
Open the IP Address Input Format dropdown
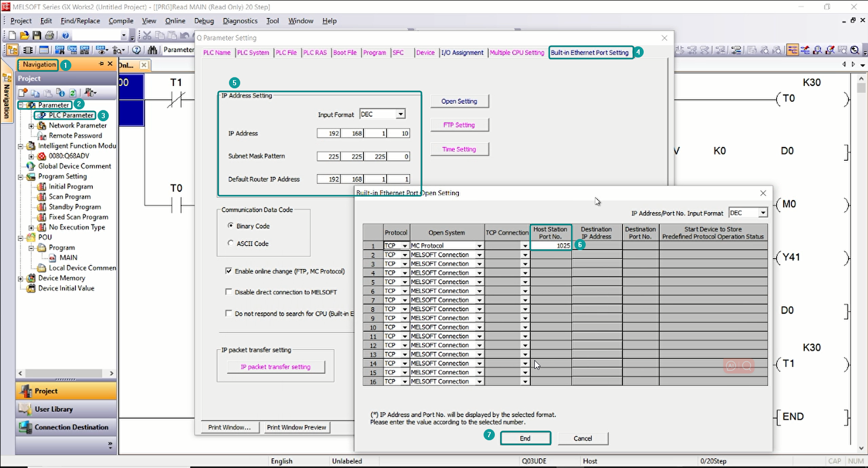click(400, 114)
